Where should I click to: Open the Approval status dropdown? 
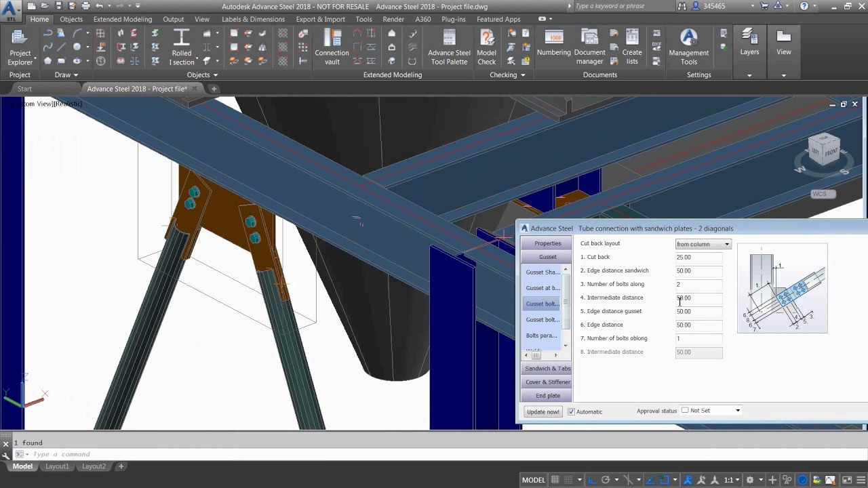coord(711,410)
